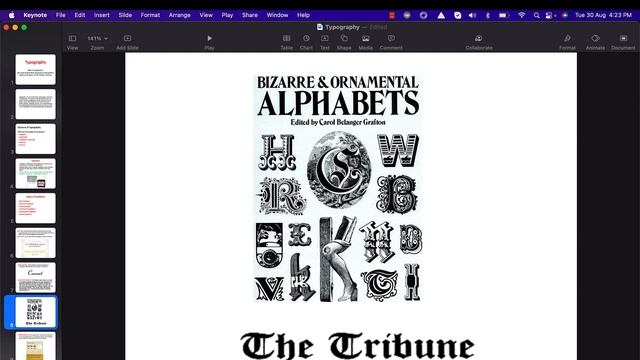Open the Animate inspector
The height and width of the screenshot is (360, 640).
click(595, 42)
